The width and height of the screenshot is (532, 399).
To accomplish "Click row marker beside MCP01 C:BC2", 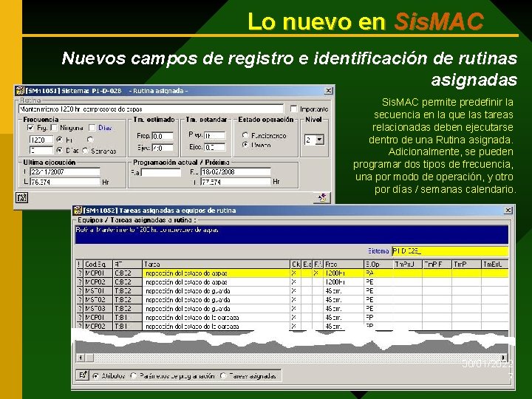I will (80, 273).
